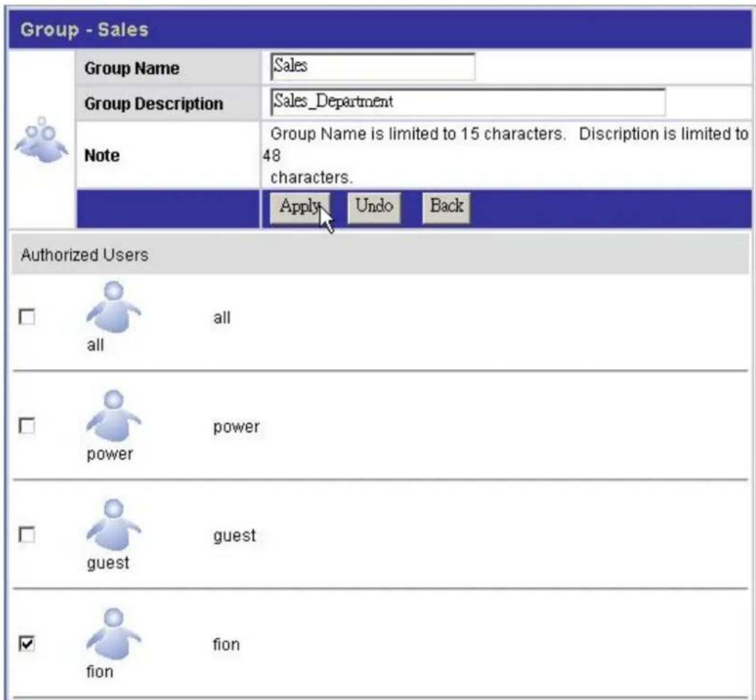Click the 'guest' name under its avatar

(108, 563)
